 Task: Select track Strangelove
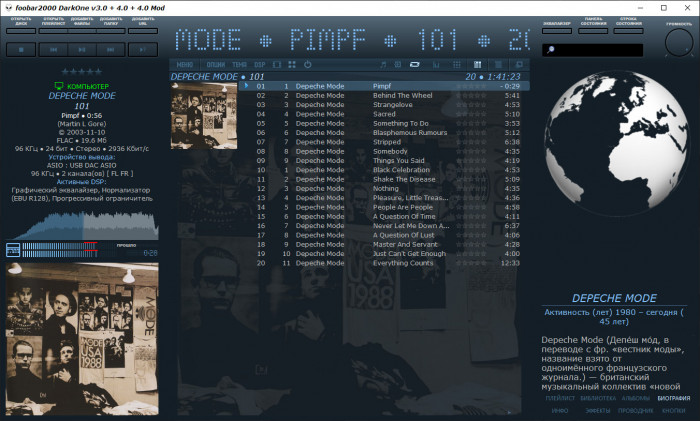384,105
